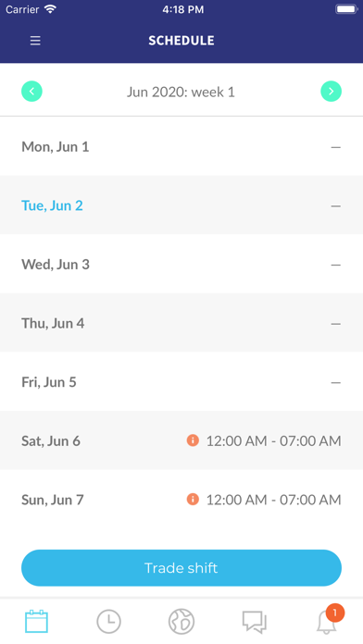Screen dimensions: 363x644
Task: Select the Thu, Jun 4 row
Action: click(181, 323)
